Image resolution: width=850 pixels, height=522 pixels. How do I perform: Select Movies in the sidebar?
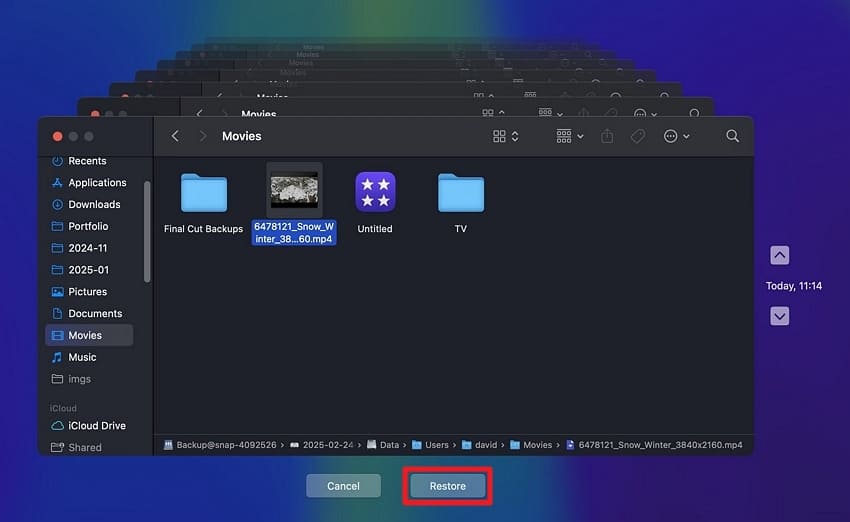89,335
